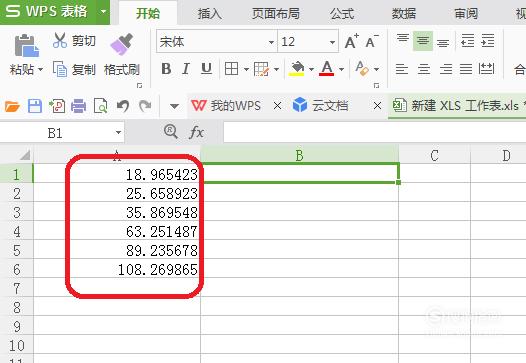Expand the clear format dropdown arrow
Image resolution: width=526 pixels, height=363 pixels.
[x=376, y=69]
